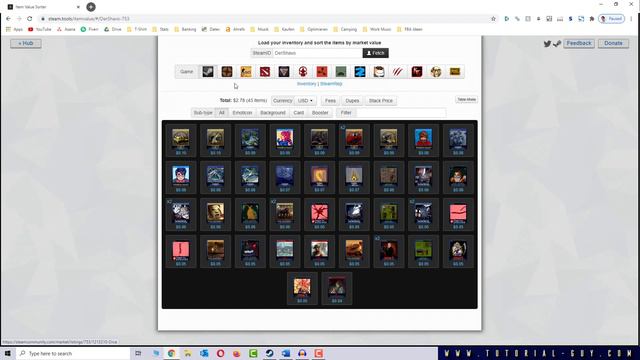640x360 pixels.
Task: Open the Banking bookmarks folder
Action: 185,29
